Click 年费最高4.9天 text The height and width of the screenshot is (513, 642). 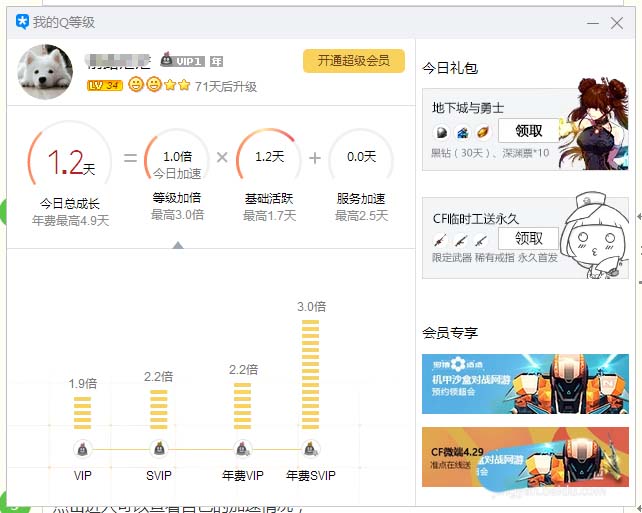click(x=70, y=221)
